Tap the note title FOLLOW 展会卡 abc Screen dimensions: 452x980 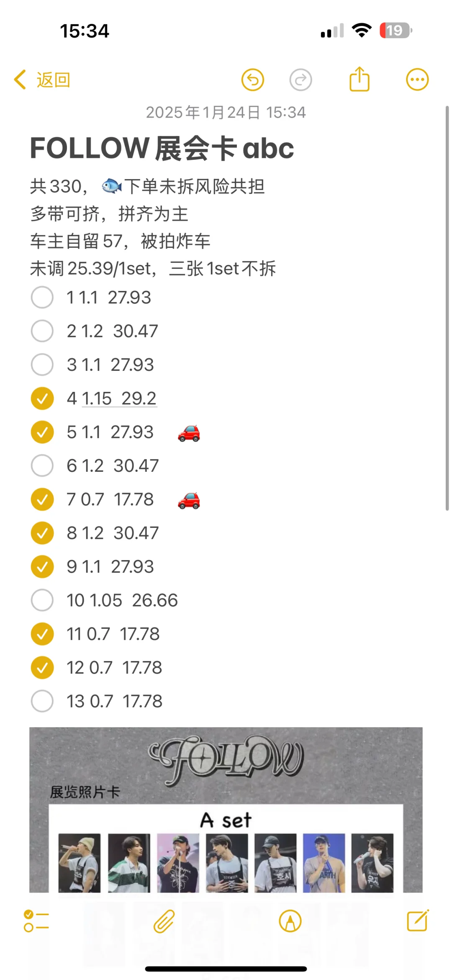[x=162, y=148]
